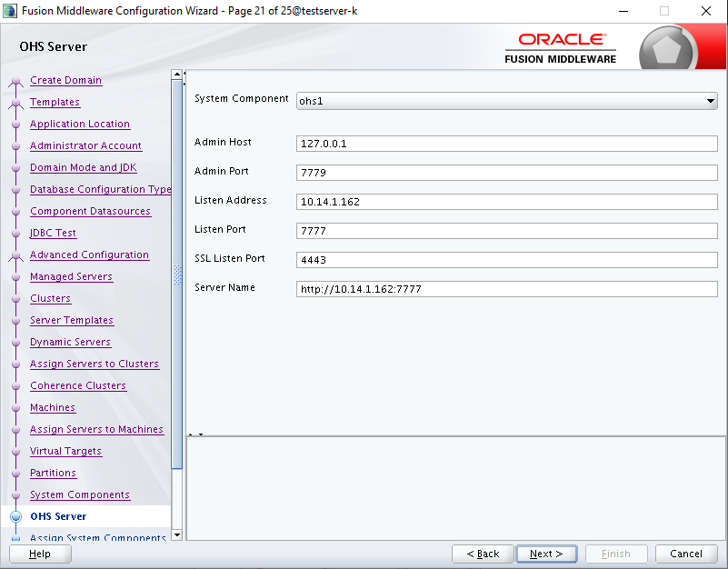Click the Server Name field

point(506,289)
